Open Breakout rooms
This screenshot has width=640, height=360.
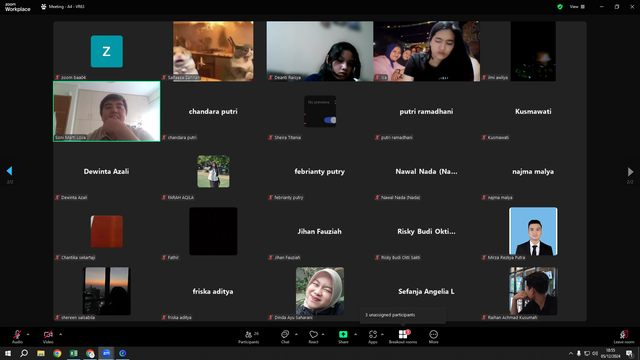click(x=403, y=337)
